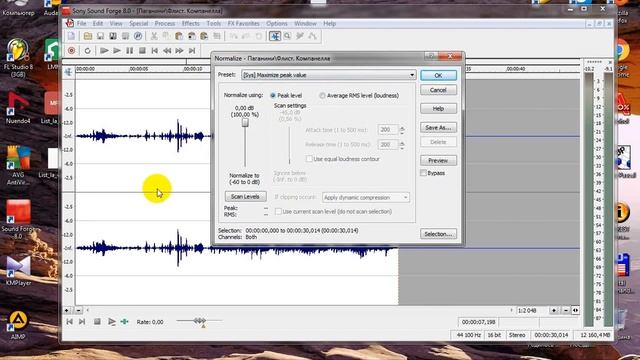
Task: Select Average RMS level (loudness) option
Action: 322,96
